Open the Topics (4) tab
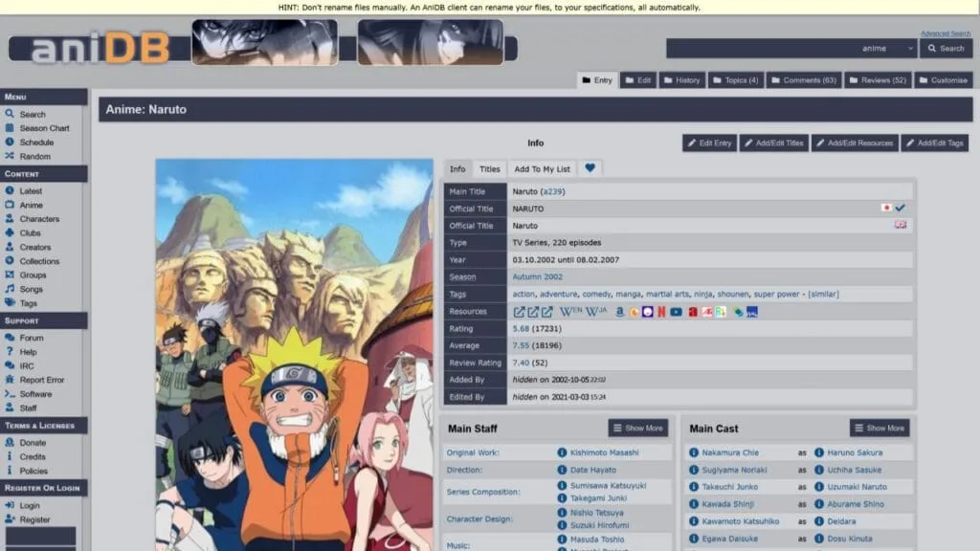This screenshot has width=980, height=551. coord(736,80)
